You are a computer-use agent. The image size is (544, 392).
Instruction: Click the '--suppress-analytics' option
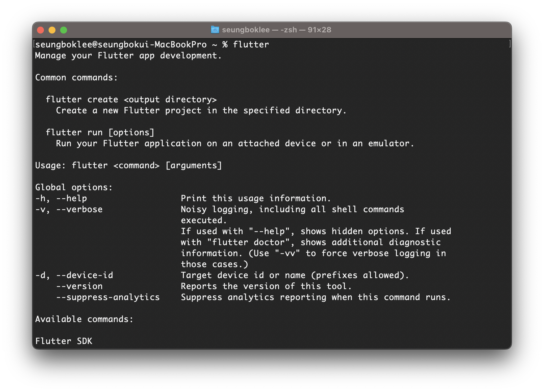(108, 297)
